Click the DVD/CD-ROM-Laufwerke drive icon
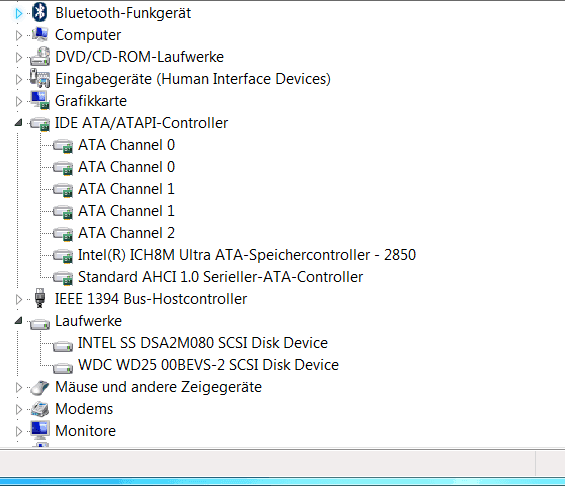Screen dimensions: 565x486 (x=40, y=57)
